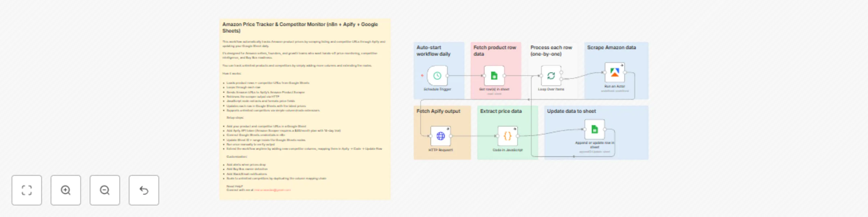Click the 'Update data to sheet' sticky label
868x217 pixels.
point(571,111)
